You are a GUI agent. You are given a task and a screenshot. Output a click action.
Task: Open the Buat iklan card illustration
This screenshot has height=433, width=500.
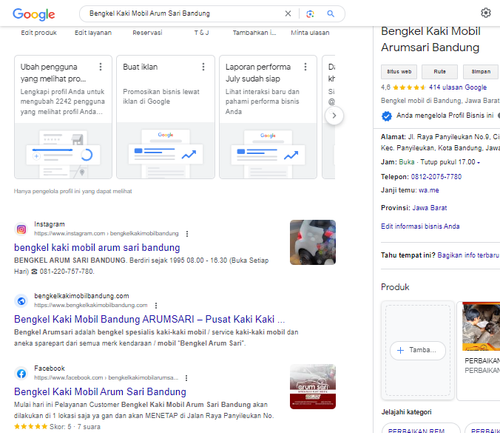166,151
